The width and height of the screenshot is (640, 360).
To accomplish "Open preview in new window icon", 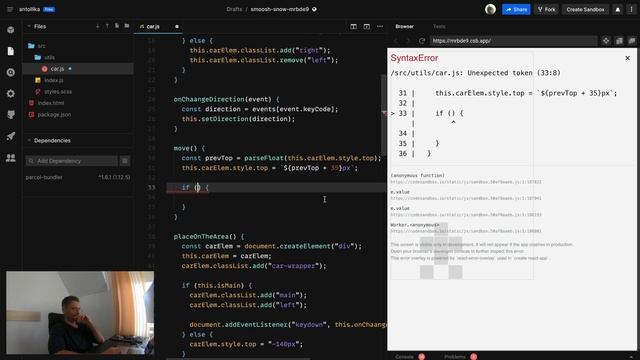I will click(632, 41).
